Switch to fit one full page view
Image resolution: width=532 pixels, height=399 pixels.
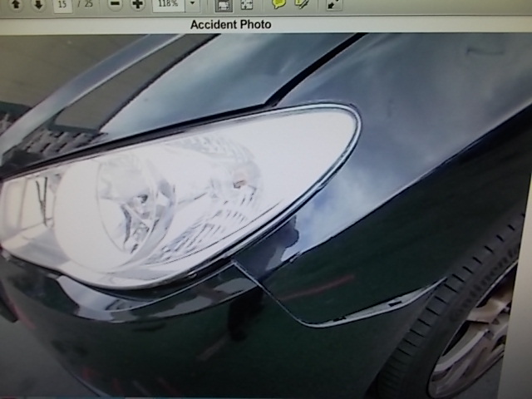pyautogui.click(x=247, y=4)
